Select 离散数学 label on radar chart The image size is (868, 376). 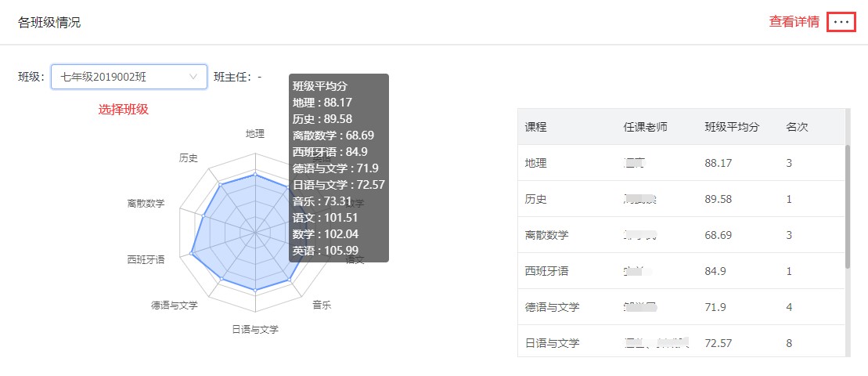146,203
